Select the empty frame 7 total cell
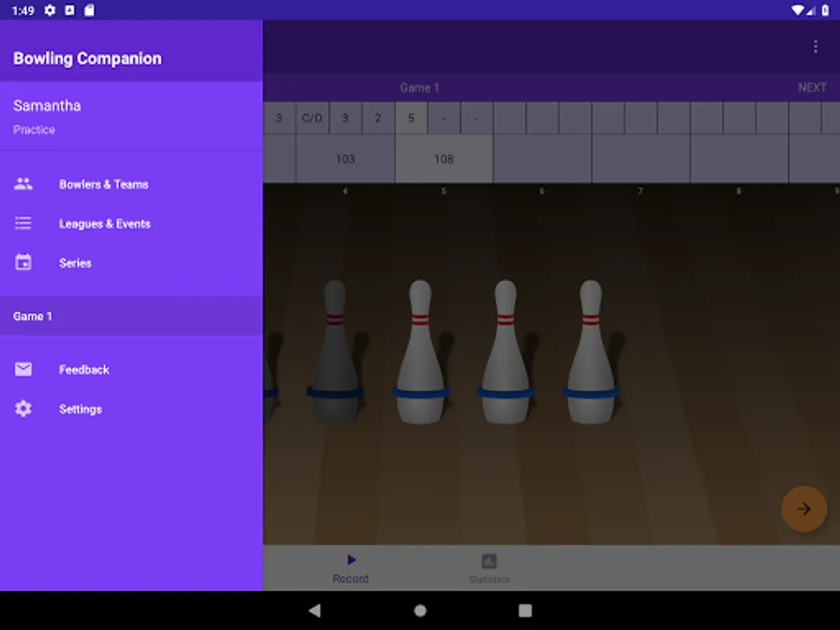Screen dimensions: 840x630 (x=641, y=159)
